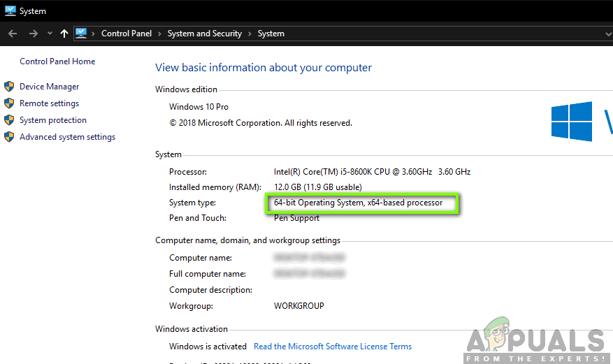Viewport: 613px width, 364px height.
Task: Expand the chevron after System and Security
Action: click(250, 34)
